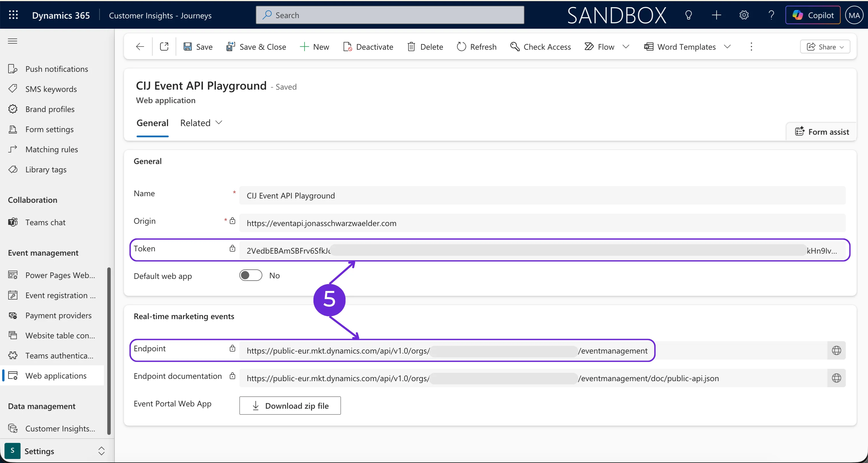Screen dimensions: 868x463
Task: Click the Search box in the header
Action: [x=390, y=15]
